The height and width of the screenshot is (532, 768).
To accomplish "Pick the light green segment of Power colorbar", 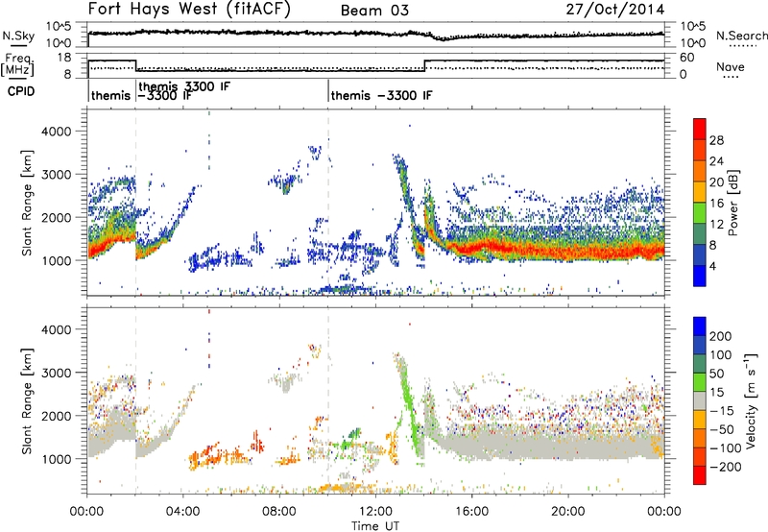I will coord(700,213).
